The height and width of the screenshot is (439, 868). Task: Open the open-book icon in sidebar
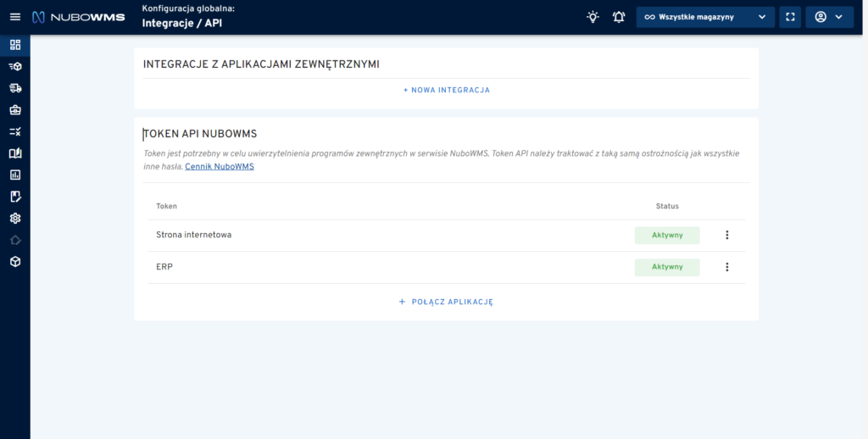click(15, 153)
